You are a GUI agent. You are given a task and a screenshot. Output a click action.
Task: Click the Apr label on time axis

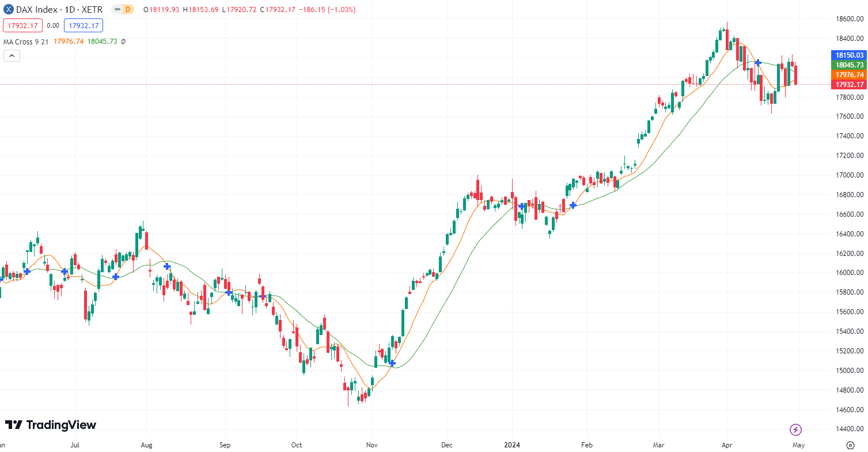pyautogui.click(x=726, y=445)
